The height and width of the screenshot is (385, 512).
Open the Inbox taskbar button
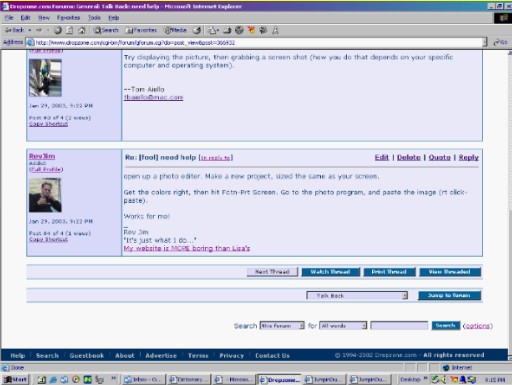144,379
